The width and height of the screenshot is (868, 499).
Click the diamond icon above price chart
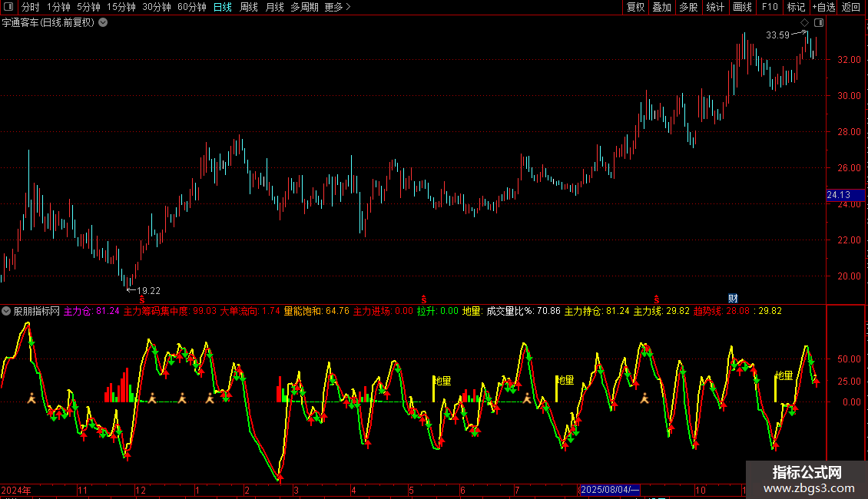(x=805, y=23)
